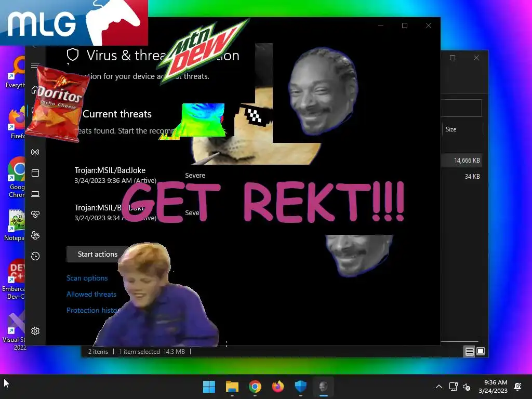Click the '2 items' status bar text

pyautogui.click(x=98, y=352)
